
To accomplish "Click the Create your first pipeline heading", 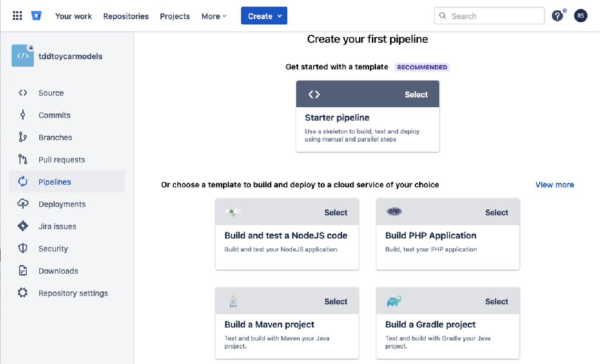I will [x=367, y=39].
